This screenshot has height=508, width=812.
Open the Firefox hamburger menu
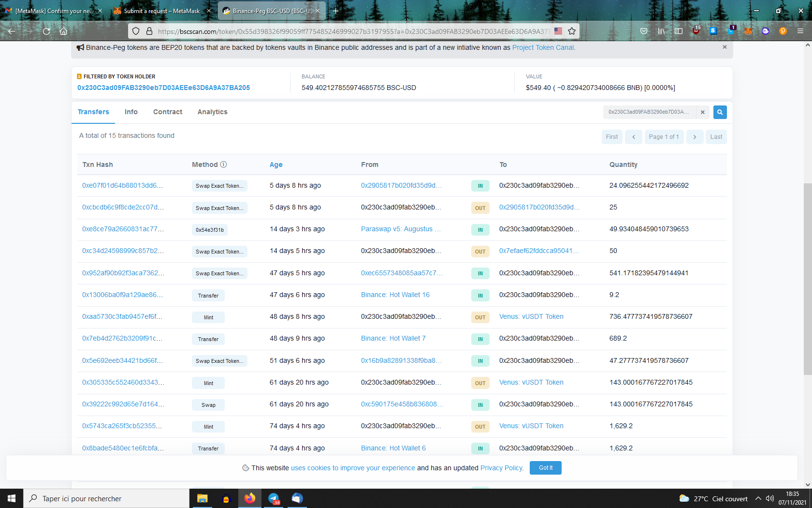(x=800, y=31)
